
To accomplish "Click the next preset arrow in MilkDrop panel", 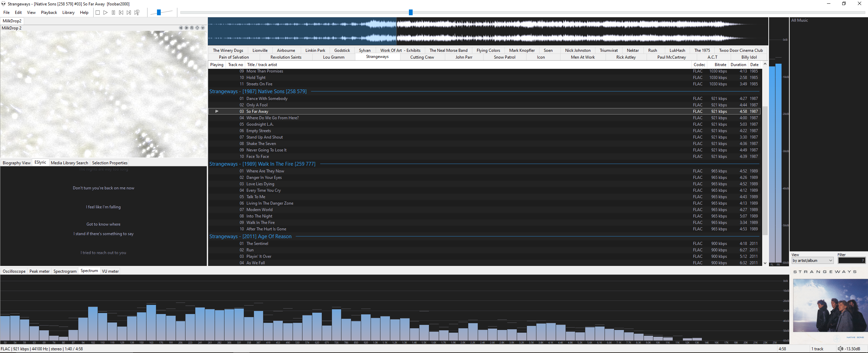I will 186,28.
